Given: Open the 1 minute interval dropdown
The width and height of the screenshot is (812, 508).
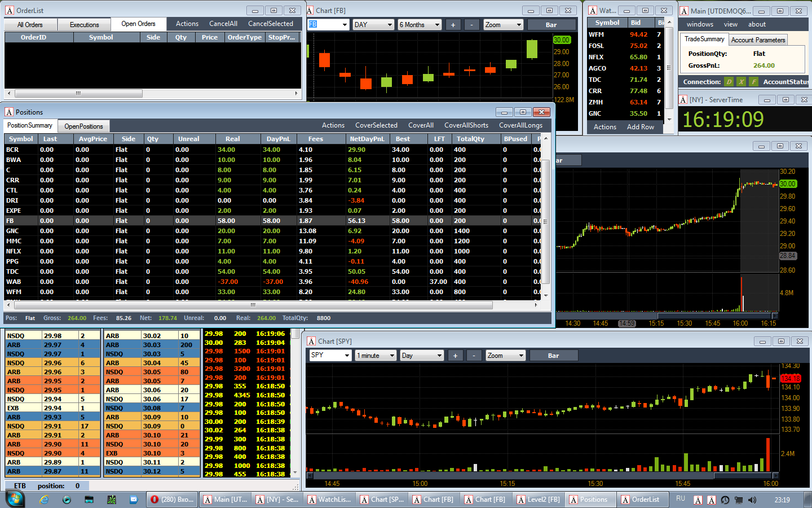Looking at the screenshot, I should (376, 356).
